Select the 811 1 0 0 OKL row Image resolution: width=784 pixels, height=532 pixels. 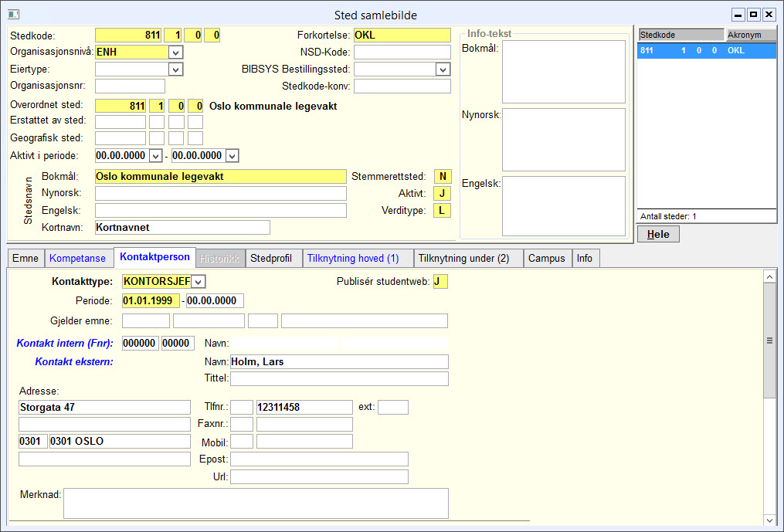[x=707, y=50]
